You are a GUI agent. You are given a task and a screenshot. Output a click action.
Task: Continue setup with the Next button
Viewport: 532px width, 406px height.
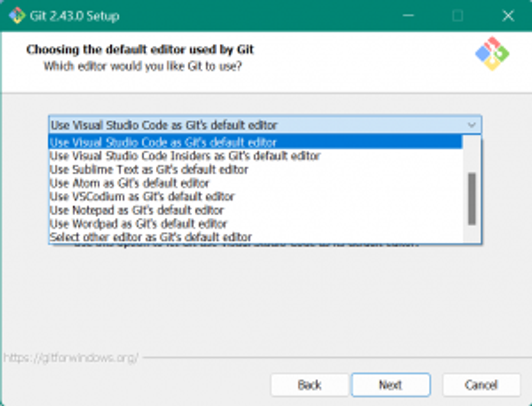[391, 385]
